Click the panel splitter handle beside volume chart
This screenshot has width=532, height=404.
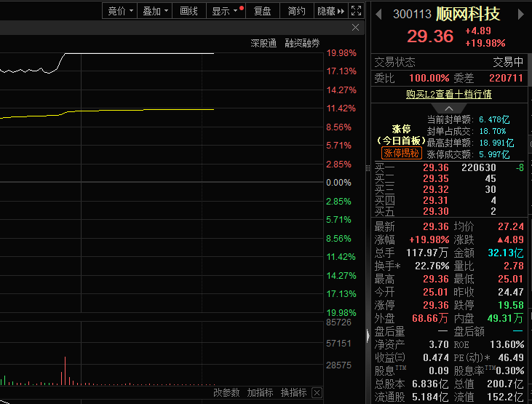tap(368, 334)
